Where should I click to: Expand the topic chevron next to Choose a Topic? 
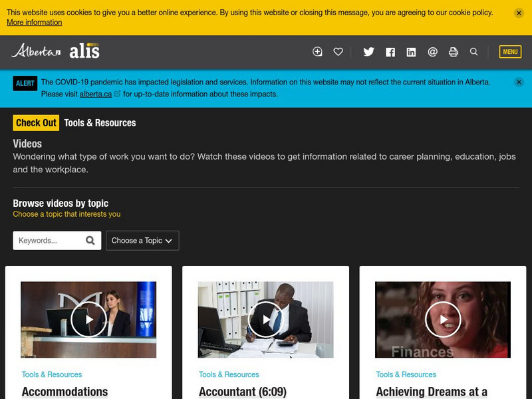click(x=170, y=241)
